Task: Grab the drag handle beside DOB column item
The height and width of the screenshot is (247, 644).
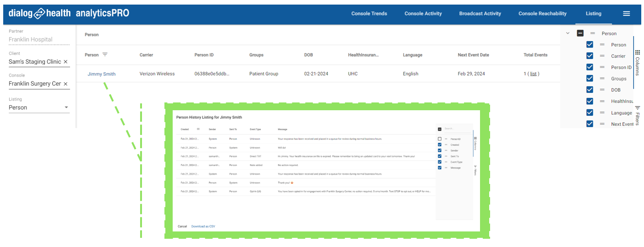Action: [602, 90]
